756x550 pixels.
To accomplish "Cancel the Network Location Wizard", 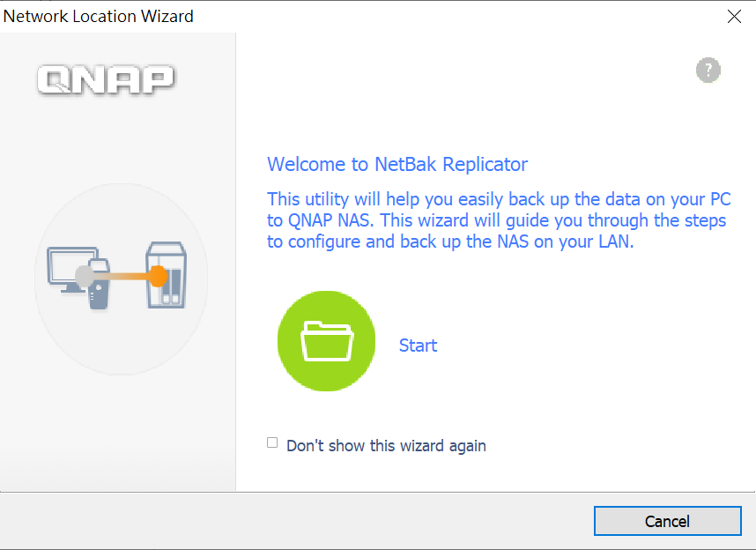I will (x=667, y=521).
